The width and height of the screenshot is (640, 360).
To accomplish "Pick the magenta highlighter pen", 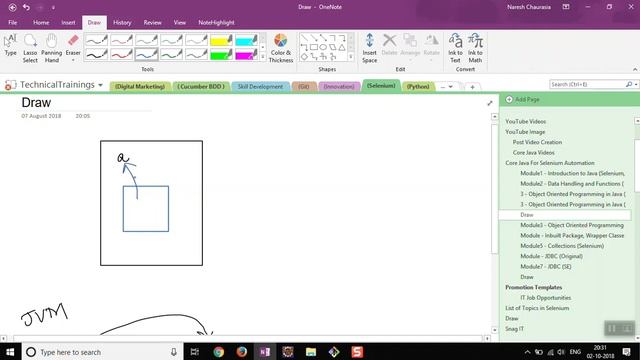I will 246,54.
